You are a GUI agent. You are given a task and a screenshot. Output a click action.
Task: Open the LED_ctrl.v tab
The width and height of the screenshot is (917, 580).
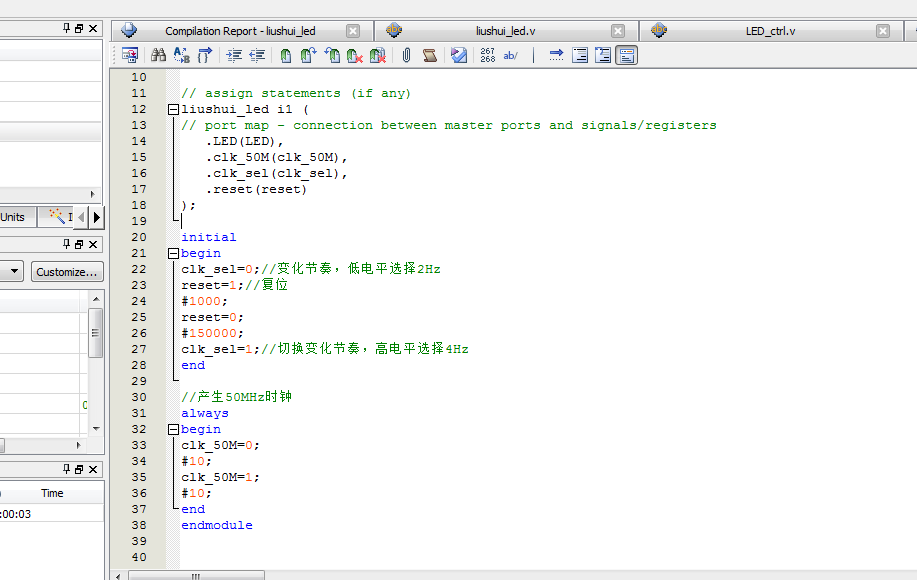770,31
